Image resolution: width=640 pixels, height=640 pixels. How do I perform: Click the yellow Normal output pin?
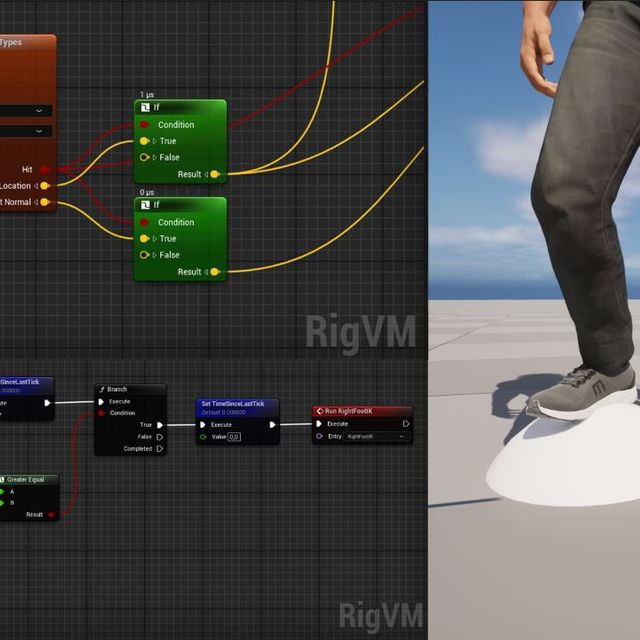tap(44, 202)
